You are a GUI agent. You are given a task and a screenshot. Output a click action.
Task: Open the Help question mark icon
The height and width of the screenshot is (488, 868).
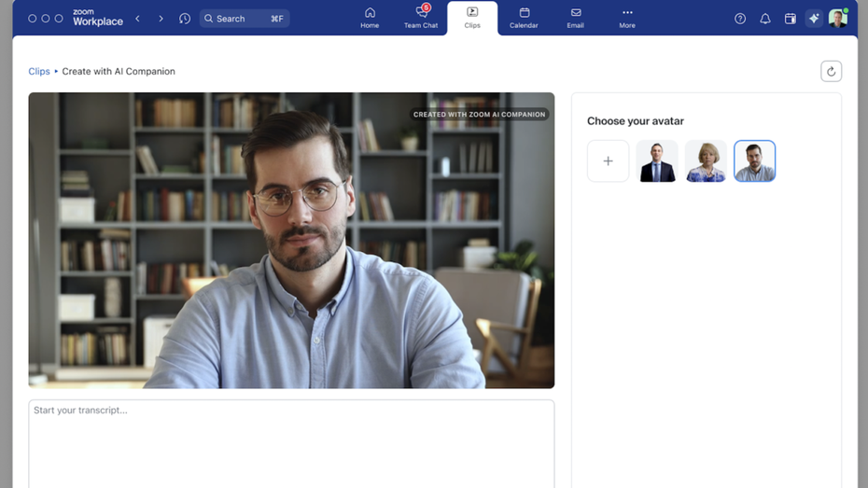pos(740,19)
